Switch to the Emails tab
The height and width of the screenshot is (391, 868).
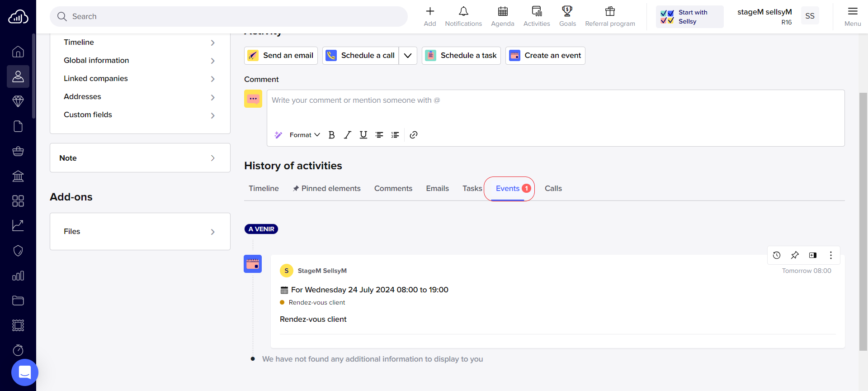click(x=437, y=188)
